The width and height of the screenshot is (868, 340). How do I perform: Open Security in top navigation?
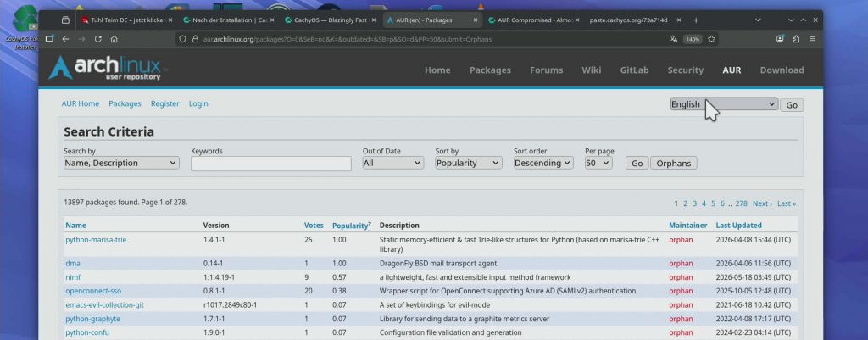click(x=685, y=70)
